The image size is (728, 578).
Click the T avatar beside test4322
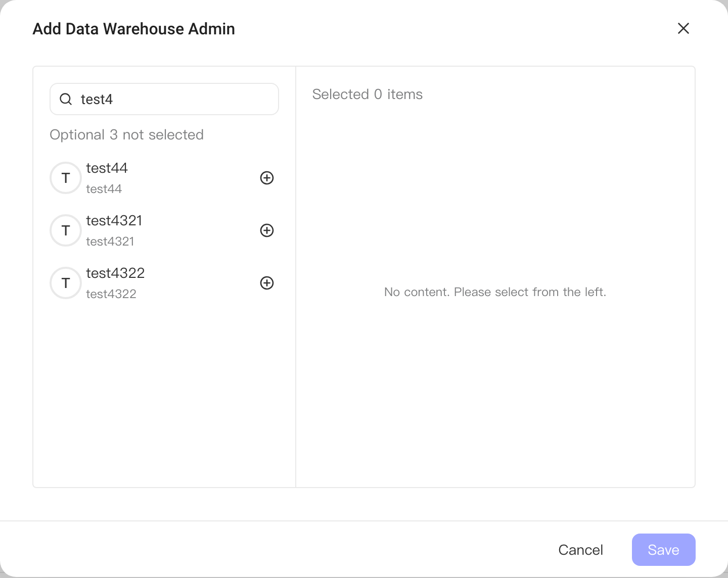pos(66,283)
